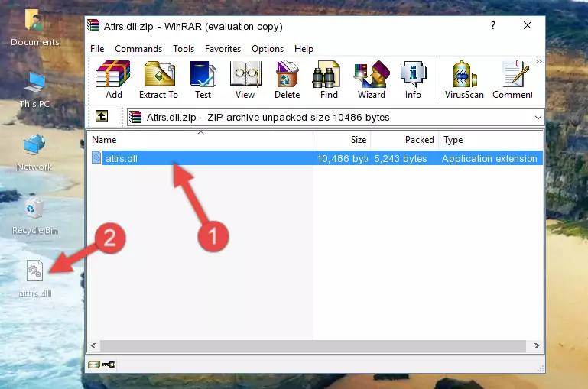
Task: Click the question mark help button
Action: 493,25
